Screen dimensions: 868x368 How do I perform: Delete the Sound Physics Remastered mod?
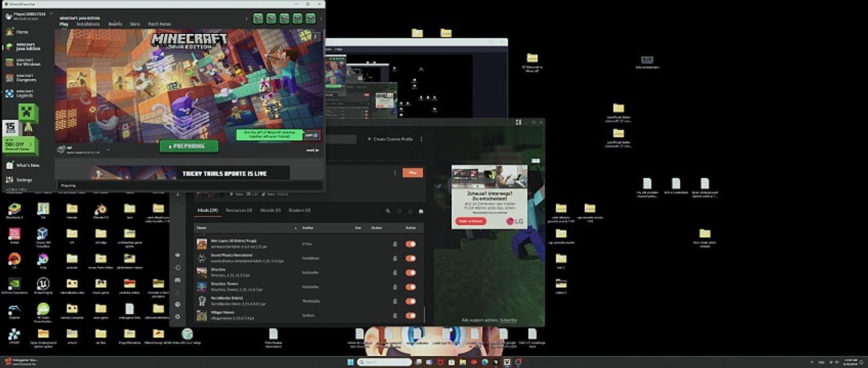point(395,259)
